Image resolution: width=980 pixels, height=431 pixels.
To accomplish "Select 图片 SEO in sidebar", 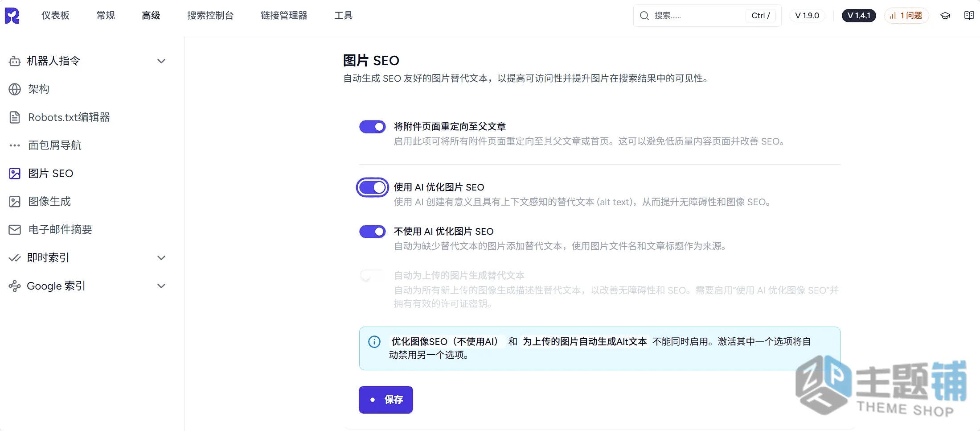I will coord(50,174).
